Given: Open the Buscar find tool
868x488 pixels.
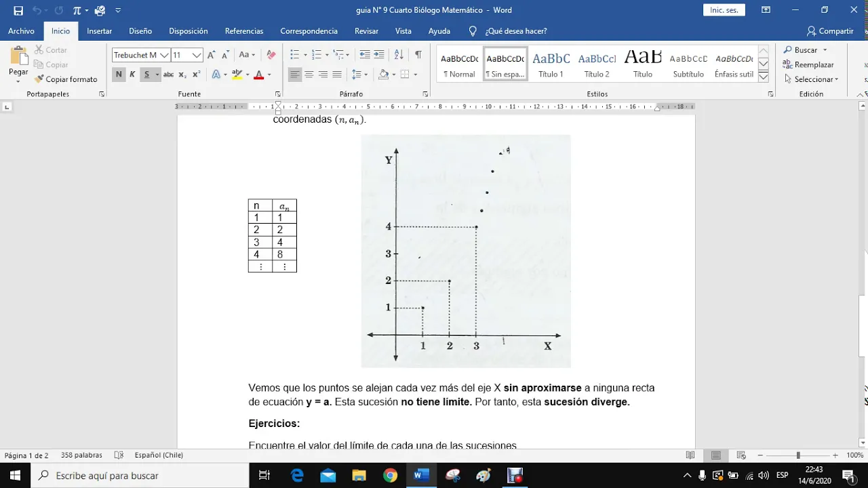Looking at the screenshot, I should [801, 50].
